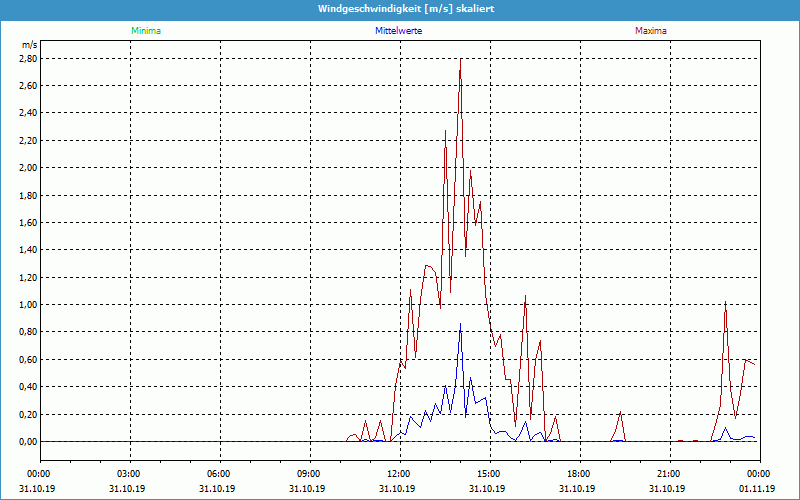Click the red peak between 21:00 and midnight
This screenshot has height=500, width=800.
click(725, 302)
